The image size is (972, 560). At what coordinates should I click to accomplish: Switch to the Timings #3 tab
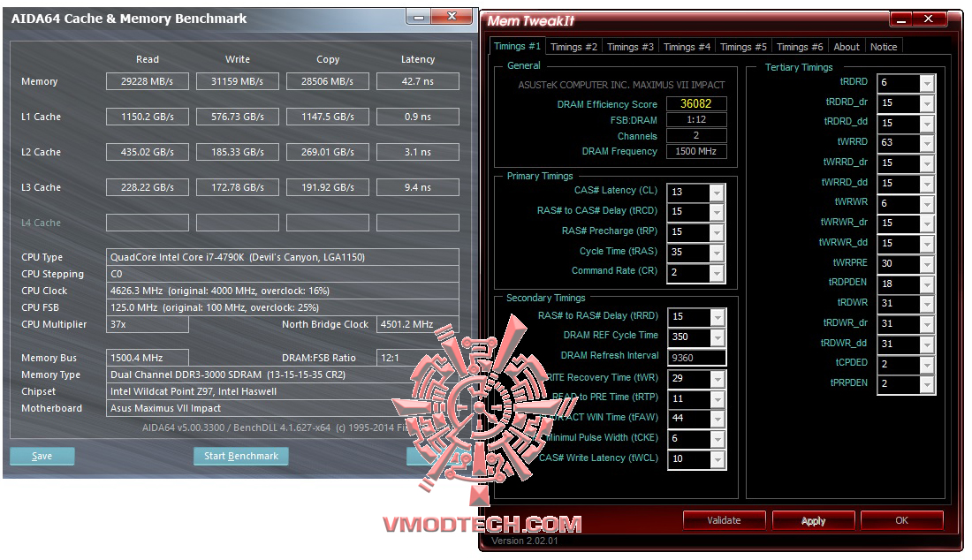pyautogui.click(x=630, y=47)
